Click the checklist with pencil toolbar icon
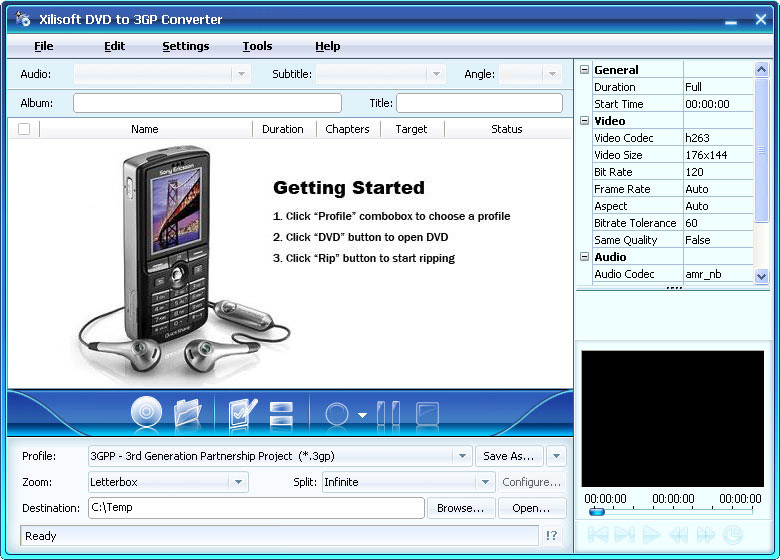 (242, 413)
